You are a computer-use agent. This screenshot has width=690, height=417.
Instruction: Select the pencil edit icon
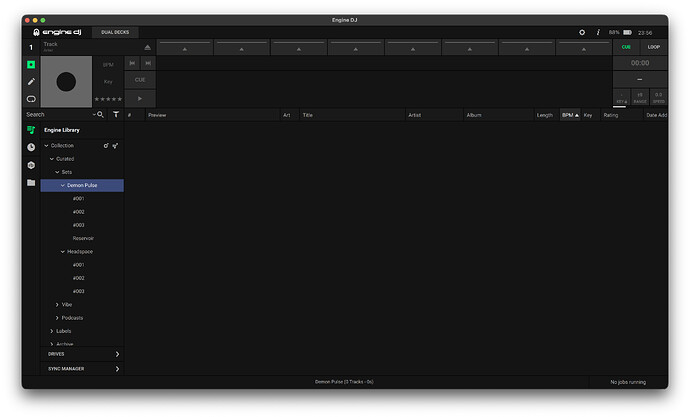pos(31,81)
